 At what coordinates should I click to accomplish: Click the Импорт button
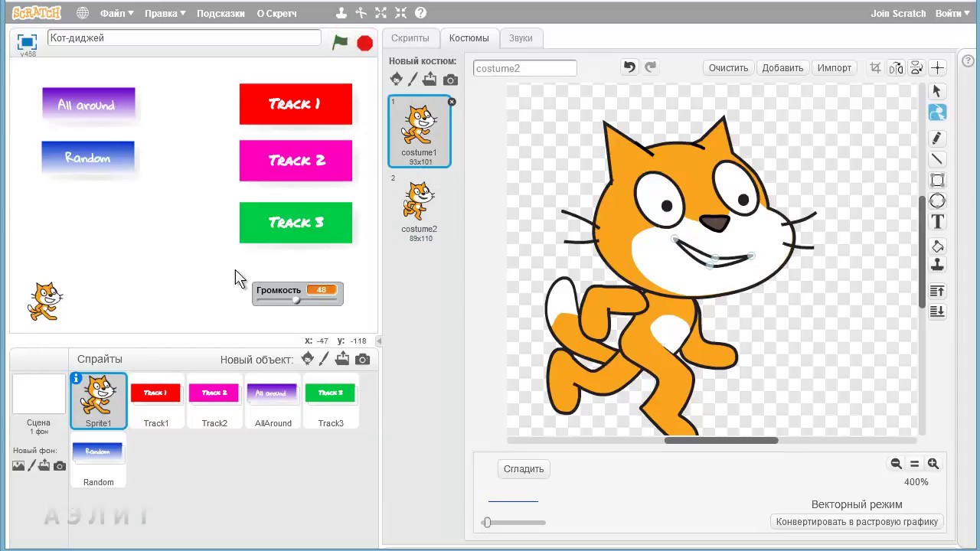[x=834, y=68]
